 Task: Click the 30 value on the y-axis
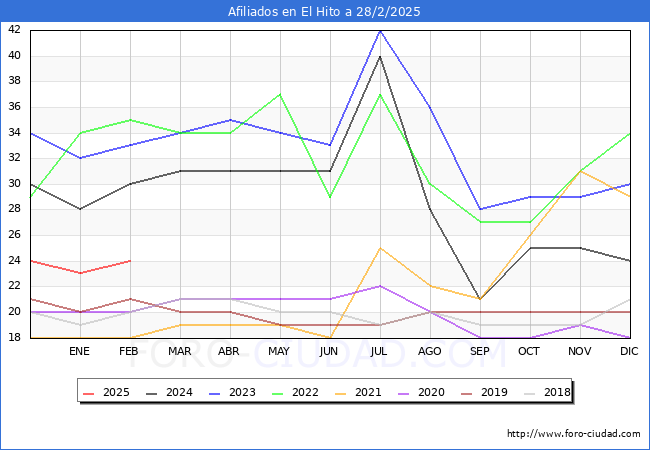point(15,183)
